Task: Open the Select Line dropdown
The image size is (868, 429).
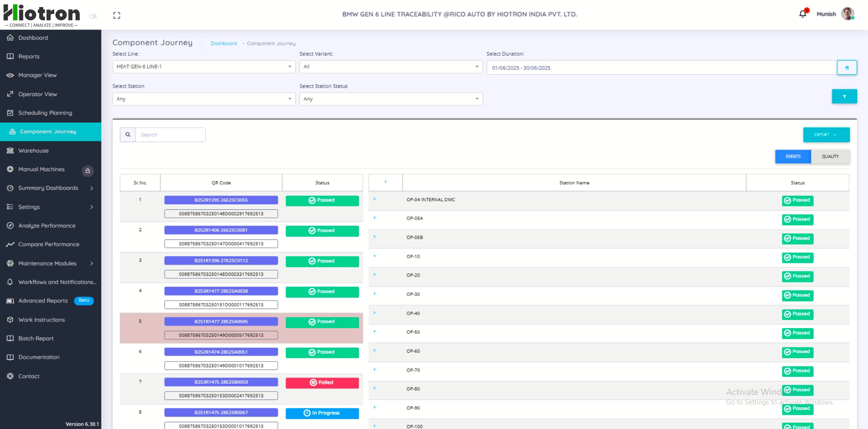Action: click(204, 67)
